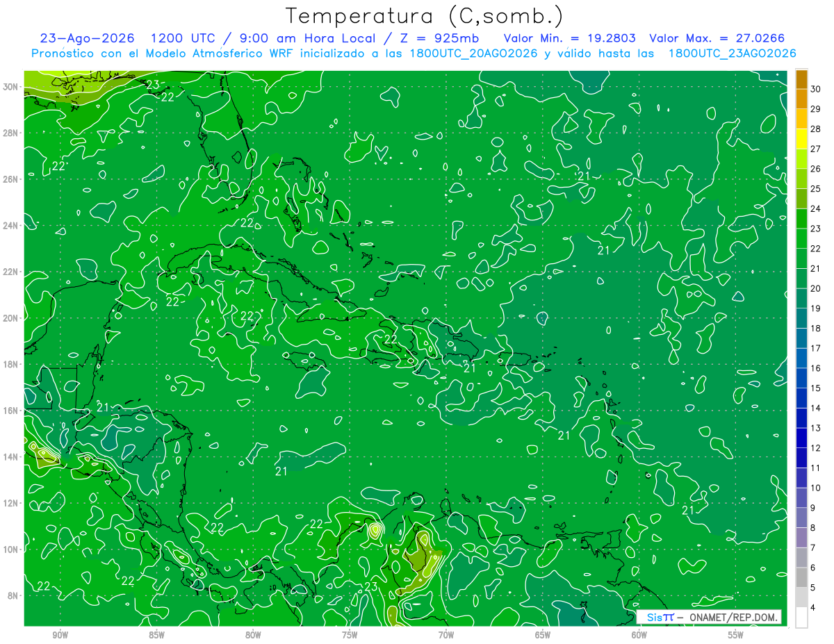Click the "70W" longitude axis label
834x644 pixels.
pos(446,635)
